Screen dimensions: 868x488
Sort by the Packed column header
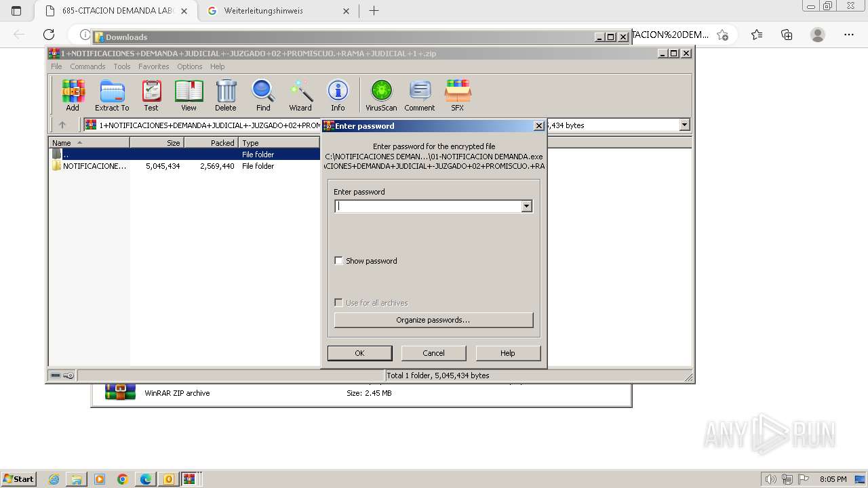click(x=211, y=143)
